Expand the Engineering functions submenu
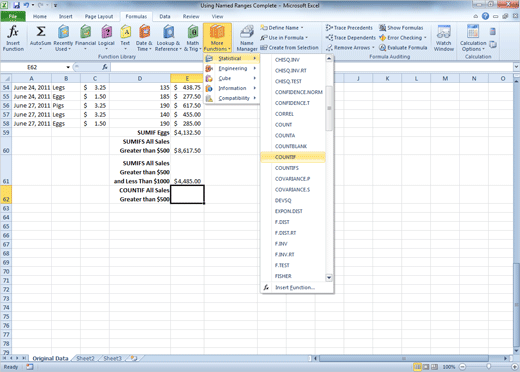The height and width of the screenshot is (372, 520). coord(232,68)
